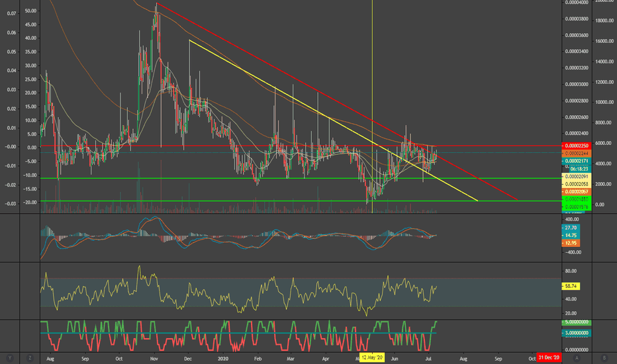Click the 18000.00 value on the outer right scale
This screenshot has width=617, height=364.
point(604,21)
